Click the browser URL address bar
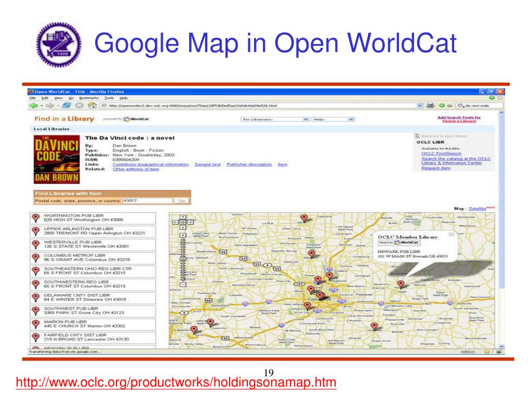The width and height of the screenshot is (532, 399). (260, 105)
